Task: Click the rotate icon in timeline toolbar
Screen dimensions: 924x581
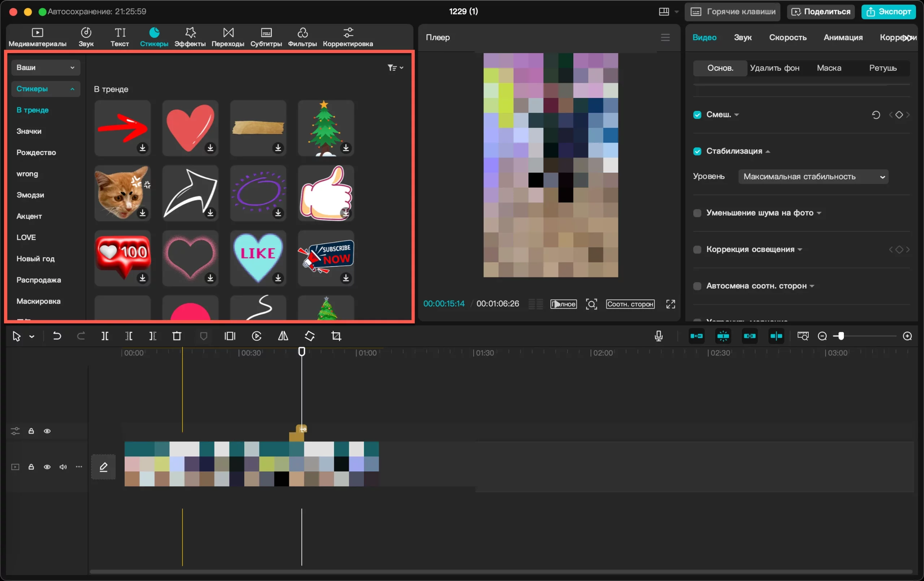Action: [310, 336]
